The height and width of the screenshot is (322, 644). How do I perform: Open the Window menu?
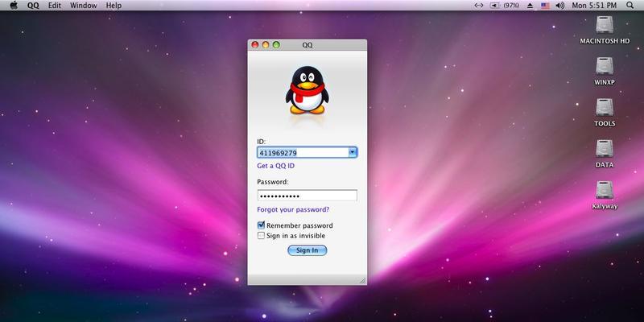coord(84,6)
